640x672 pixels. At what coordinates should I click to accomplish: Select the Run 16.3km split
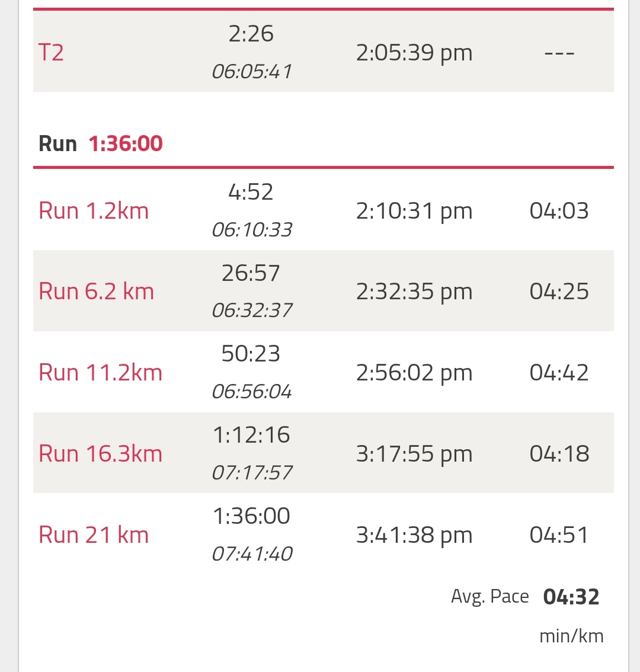pyautogui.click(x=100, y=453)
